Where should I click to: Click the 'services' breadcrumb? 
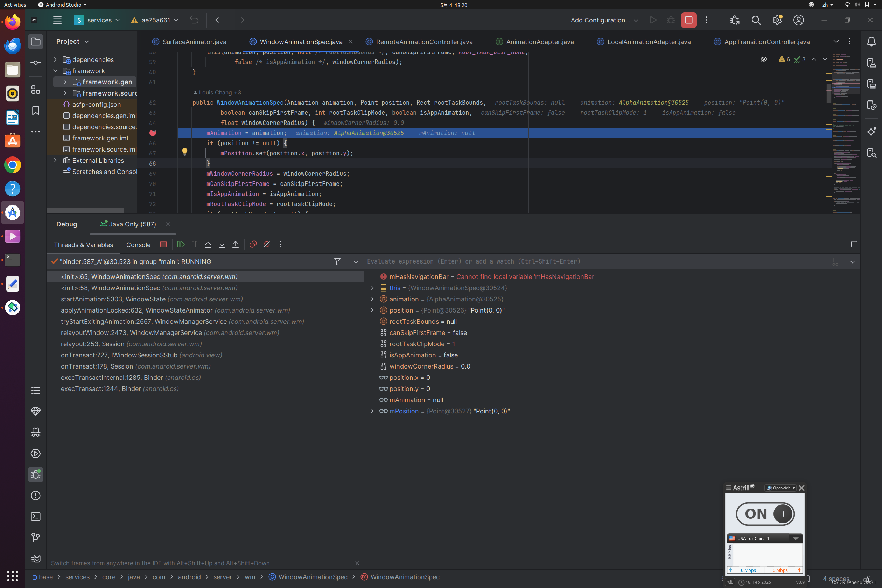(x=77, y=577)
